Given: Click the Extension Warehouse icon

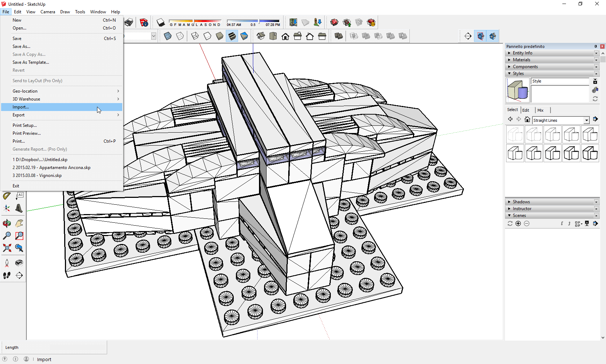Looking at the screenshot, I should point(371,23).
